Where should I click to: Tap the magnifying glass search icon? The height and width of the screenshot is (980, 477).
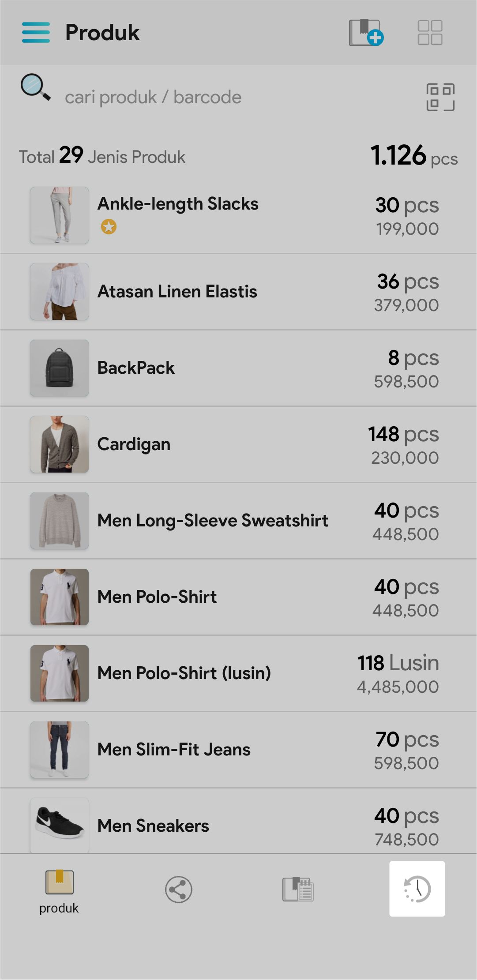35,87
